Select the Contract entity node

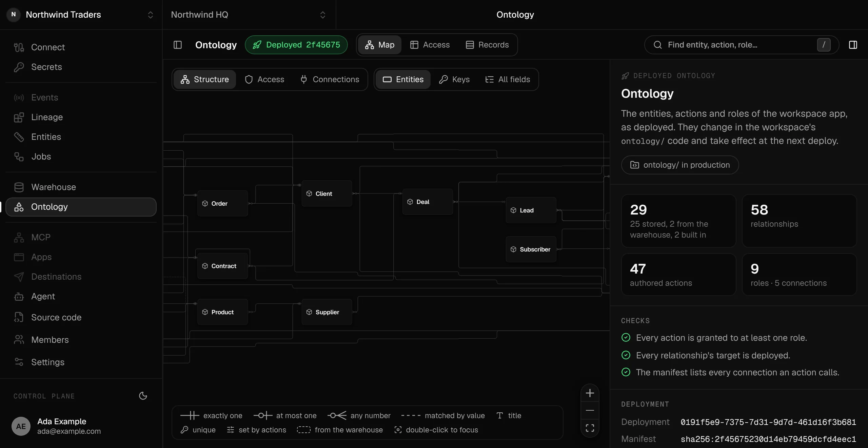(222, 266)
